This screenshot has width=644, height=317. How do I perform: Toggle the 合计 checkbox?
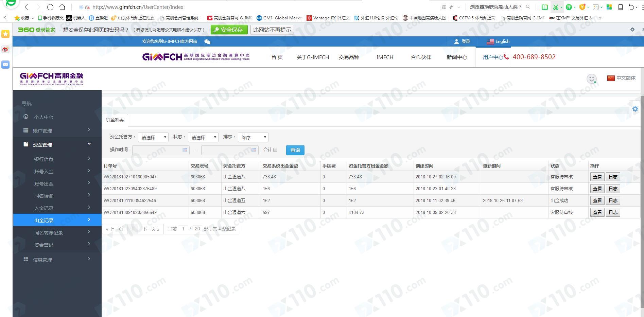(275, 150)
